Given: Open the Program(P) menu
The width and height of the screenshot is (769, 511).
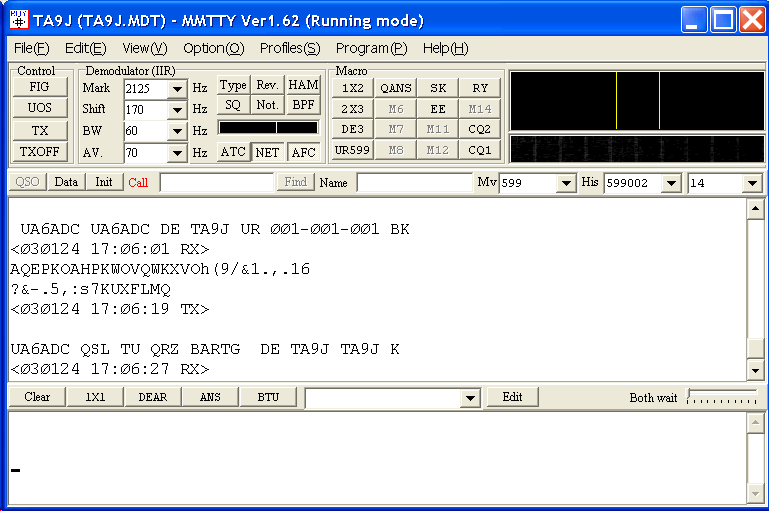Looking at the screenshot, I should tap(371, 48).
